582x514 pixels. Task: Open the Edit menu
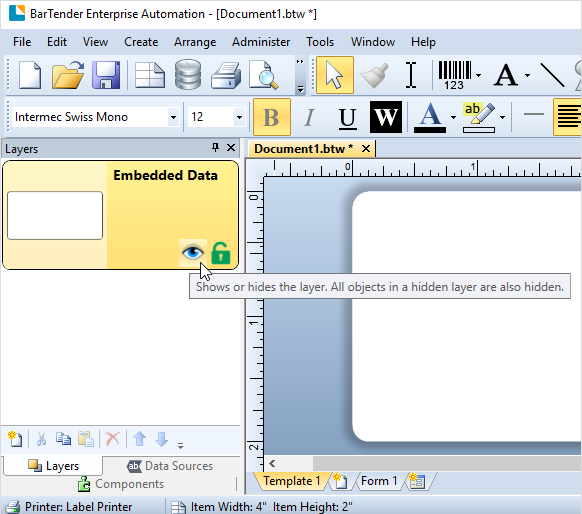(x=57, y=42)
